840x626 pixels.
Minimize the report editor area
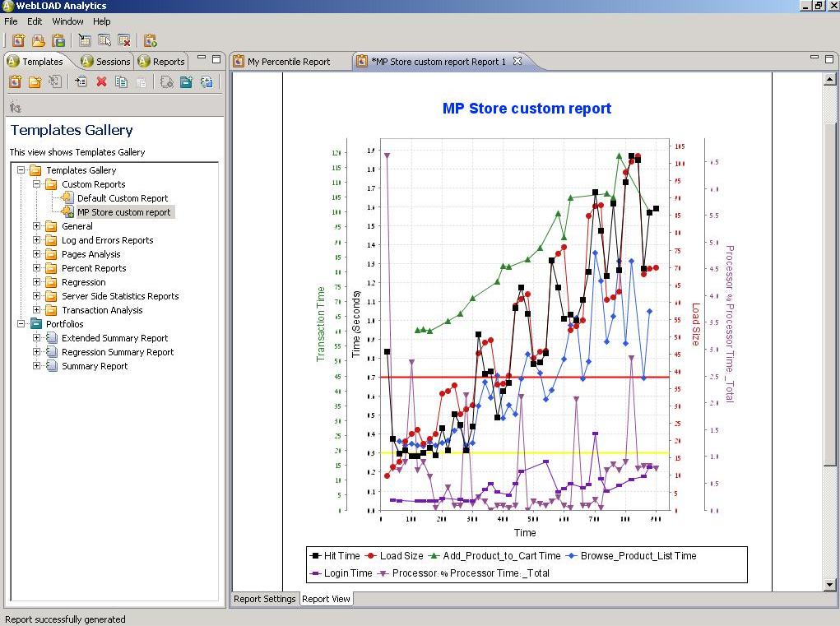[x=814, y=58]
